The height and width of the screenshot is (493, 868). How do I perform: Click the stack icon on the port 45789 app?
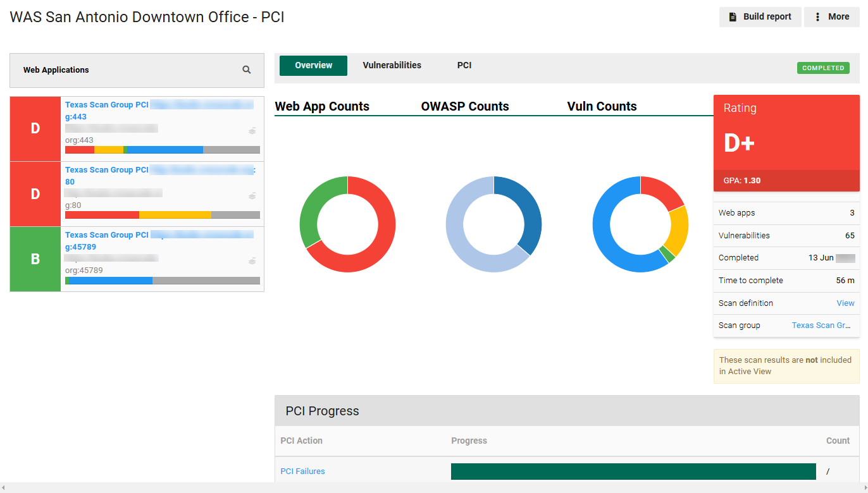coord(252,261)
